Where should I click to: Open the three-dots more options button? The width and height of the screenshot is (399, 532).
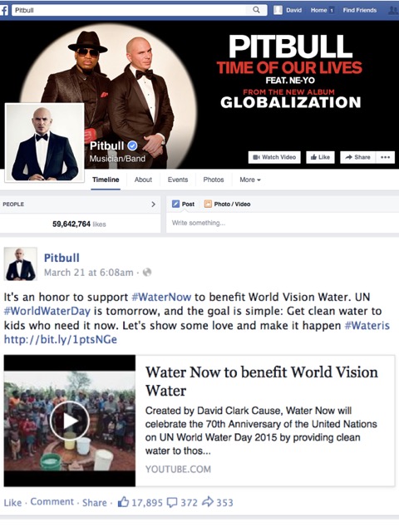point(385,157)
